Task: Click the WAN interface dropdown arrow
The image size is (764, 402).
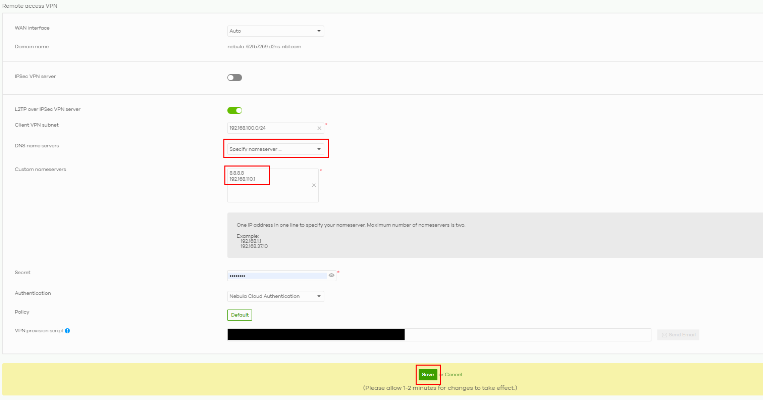Action: click(x=320, y=31)
